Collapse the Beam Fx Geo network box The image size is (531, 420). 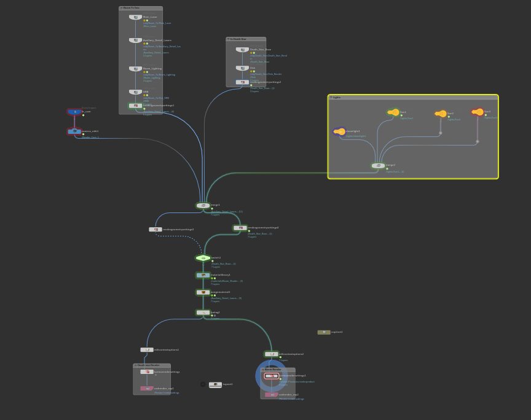[121, 8]
